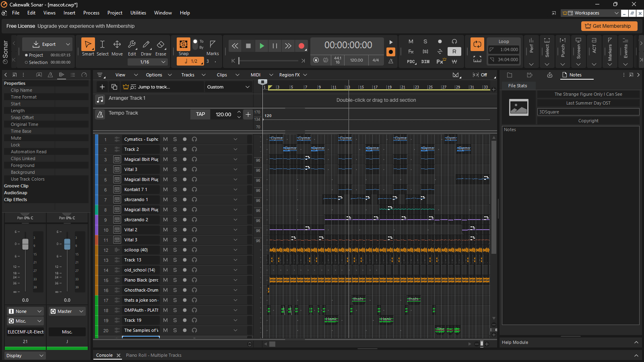Open the Export dropdown arrow
This screenshot has height=362, width=644.
[68, 44]
